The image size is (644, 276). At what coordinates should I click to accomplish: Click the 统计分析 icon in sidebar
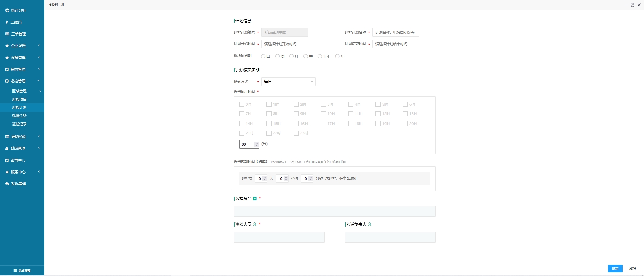point(7,10)
